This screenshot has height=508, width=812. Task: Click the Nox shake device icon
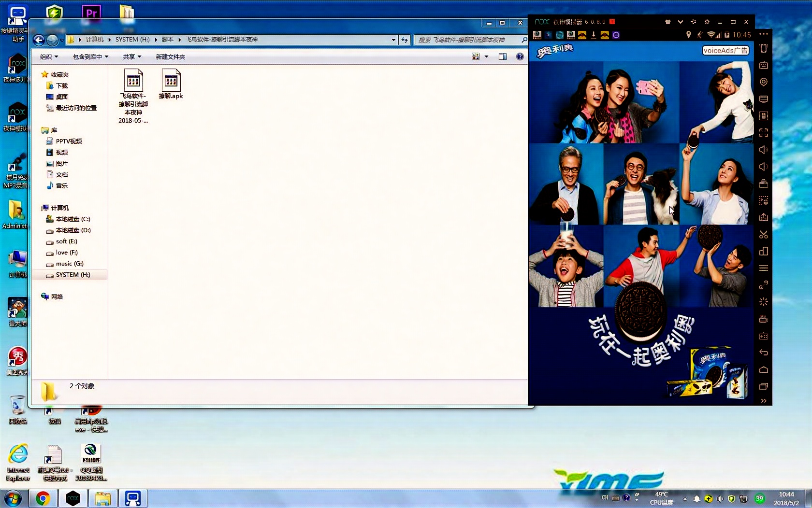pos(764,48)
